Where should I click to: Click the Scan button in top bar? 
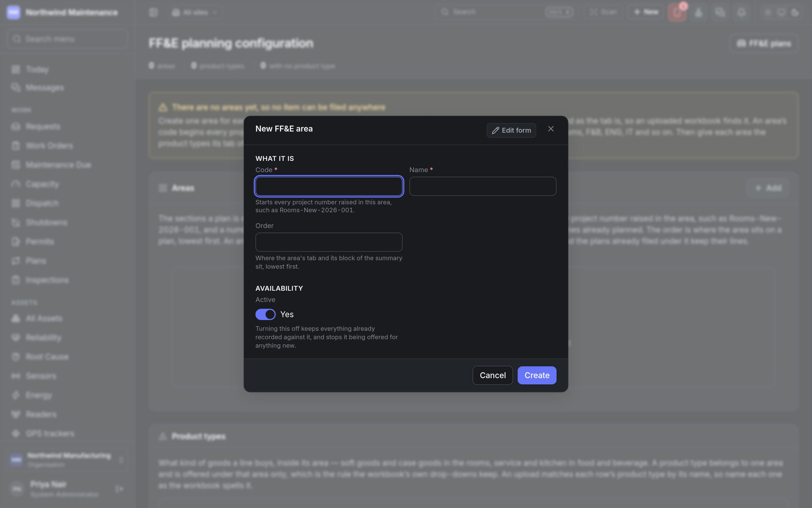coord(604,12)
